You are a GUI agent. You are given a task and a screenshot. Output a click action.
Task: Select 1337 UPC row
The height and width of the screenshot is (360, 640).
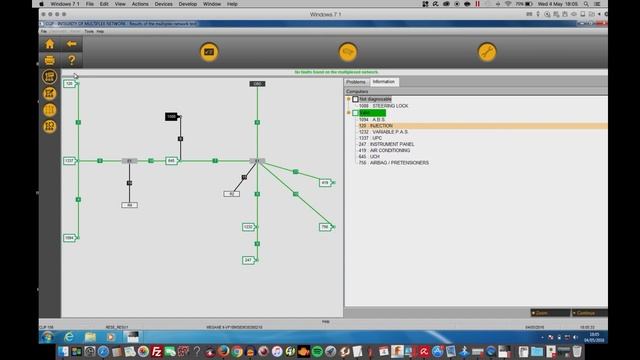[370, 138]
